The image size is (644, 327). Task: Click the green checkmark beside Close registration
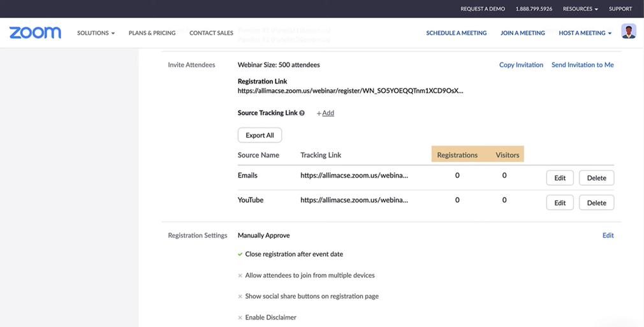coord(240,254)
